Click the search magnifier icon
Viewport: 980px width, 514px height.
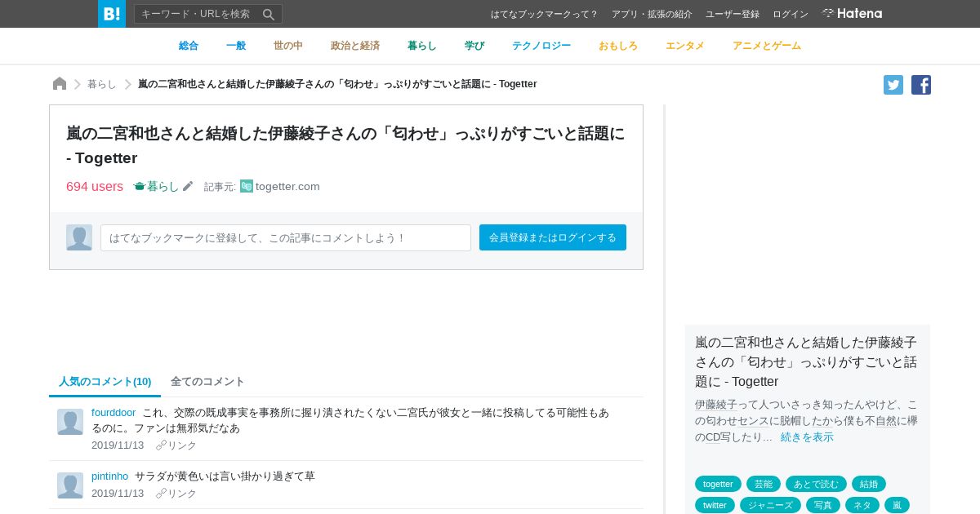pos(269,14)
